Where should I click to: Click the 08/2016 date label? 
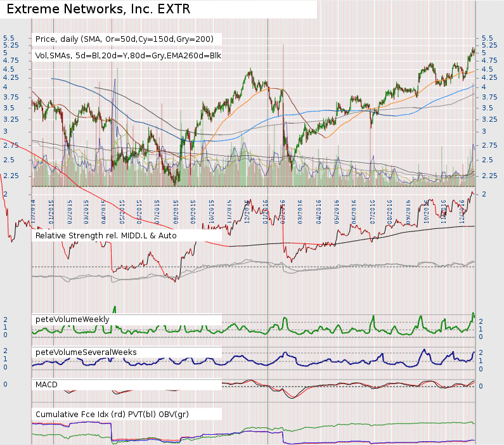(x=390, y=212)
